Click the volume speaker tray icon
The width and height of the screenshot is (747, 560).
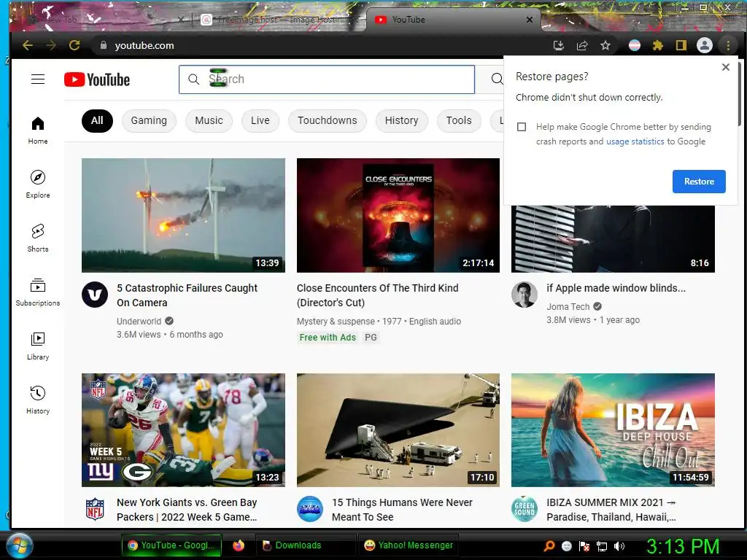(619, 546)
